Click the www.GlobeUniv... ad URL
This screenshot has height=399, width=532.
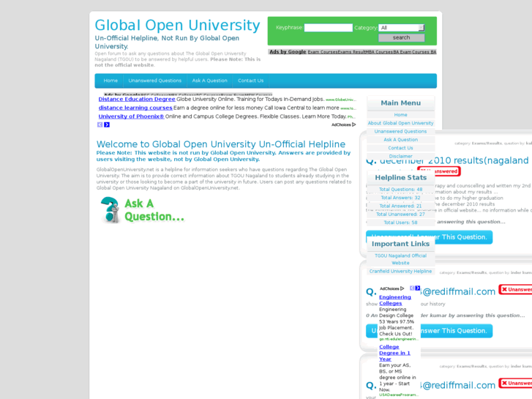click(341, 100)
